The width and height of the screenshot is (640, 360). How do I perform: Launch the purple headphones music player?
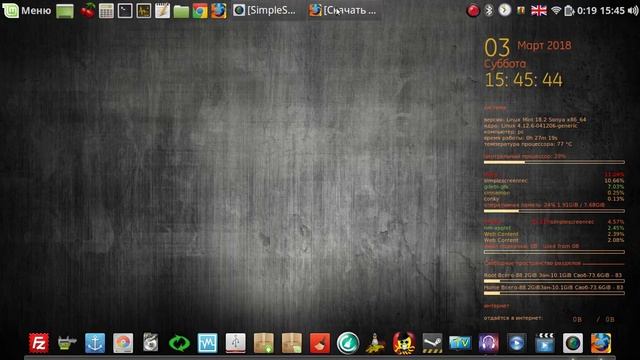[488, 343]
